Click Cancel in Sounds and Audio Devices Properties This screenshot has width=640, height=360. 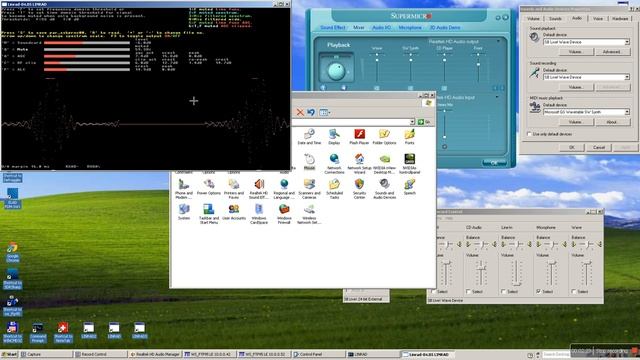tap(599, 147)
